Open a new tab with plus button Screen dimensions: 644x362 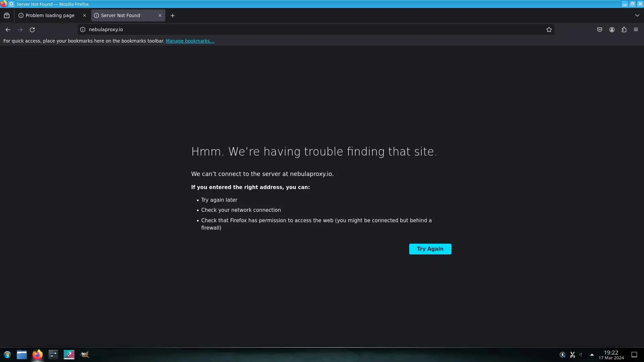click(x=172, y=15)
